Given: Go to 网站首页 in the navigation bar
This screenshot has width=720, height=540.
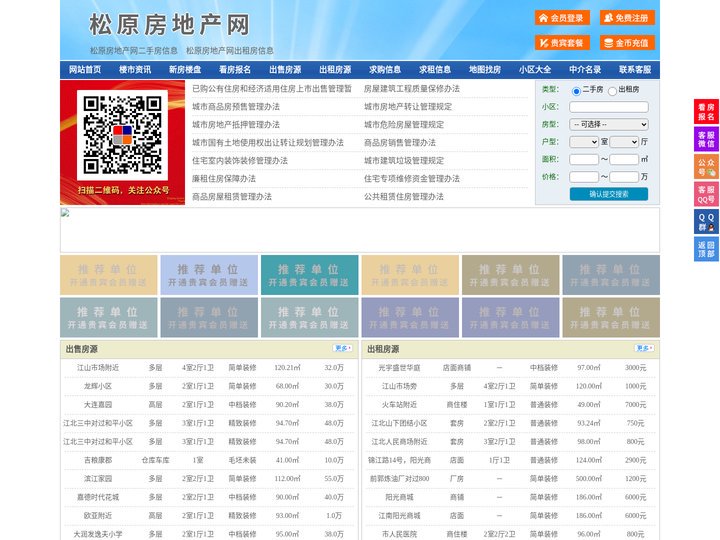Looking at the screenshot, I should click(x=85, y=70).
